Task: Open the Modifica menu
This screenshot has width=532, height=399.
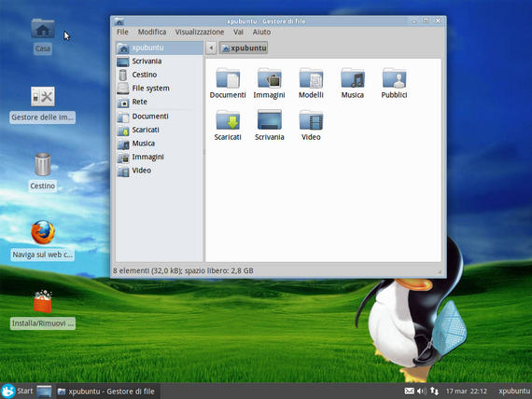Action: (152, 32)
